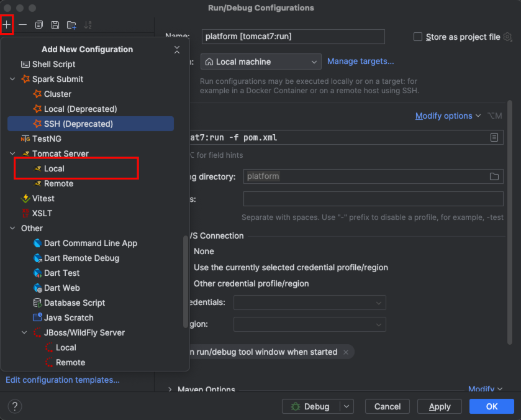Sort configurations alphabetically
This screenshot has width=521, height=420.
[x=88, y=25]
